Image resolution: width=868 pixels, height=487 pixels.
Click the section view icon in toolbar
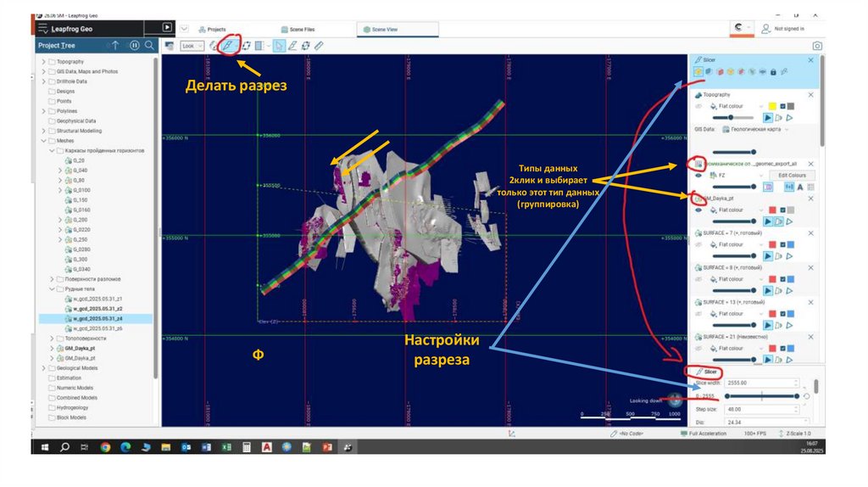coord(259,46)
